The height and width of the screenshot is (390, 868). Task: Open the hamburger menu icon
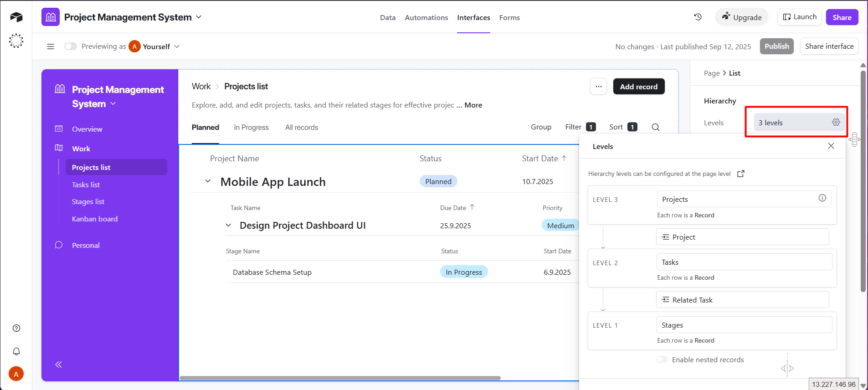point(51,46)
